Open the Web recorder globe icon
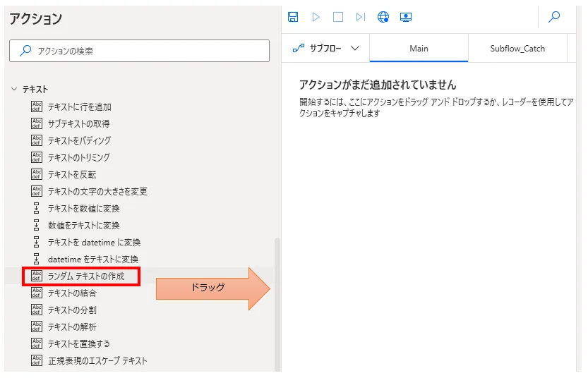The image size is (588, 378). [x=383, y=17]
